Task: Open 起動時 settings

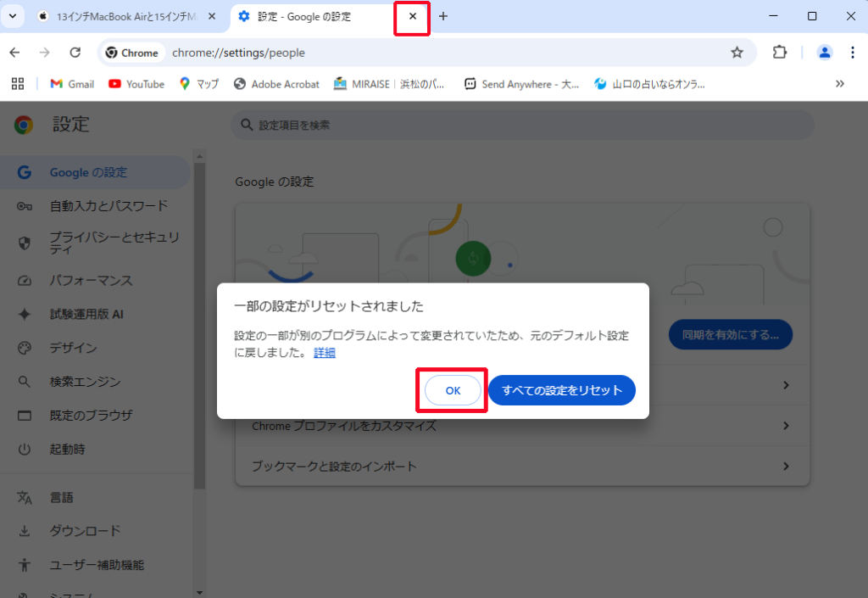Action: click(95, 450)
